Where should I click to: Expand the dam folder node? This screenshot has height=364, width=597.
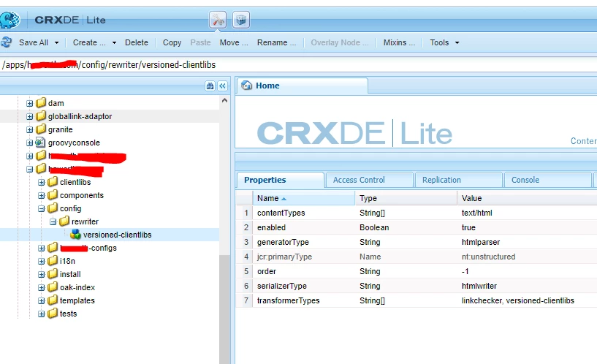tap(30, 103)
